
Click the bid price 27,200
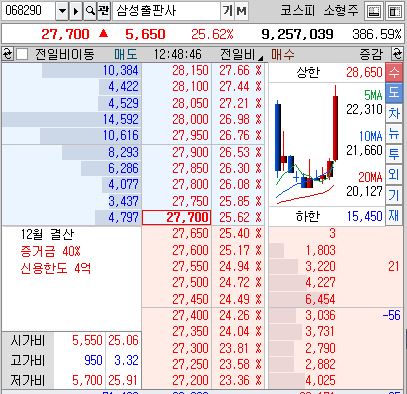point(190,380)
